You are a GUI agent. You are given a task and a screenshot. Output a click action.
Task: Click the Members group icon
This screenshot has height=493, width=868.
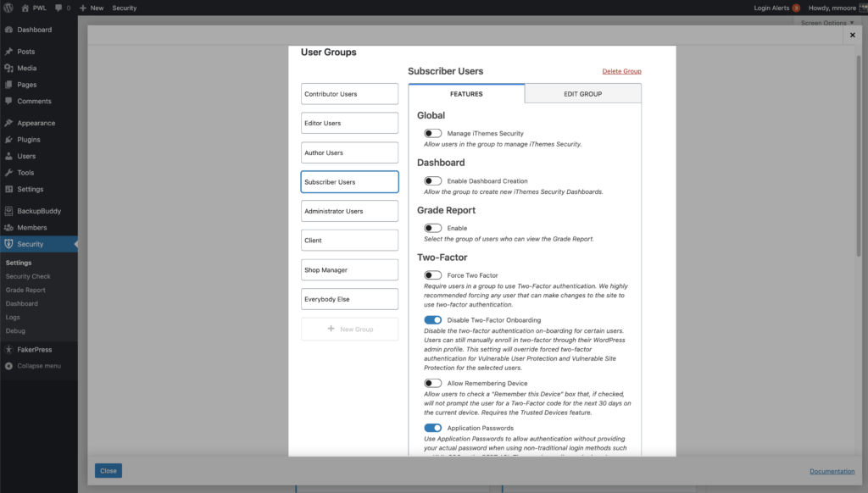pos(8,227)
